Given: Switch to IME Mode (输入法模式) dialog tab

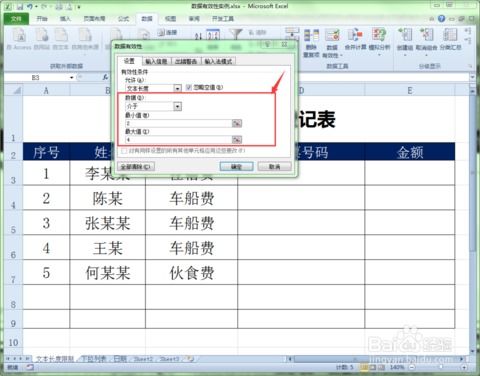Looking at the screenshot, I should point(218,61).
